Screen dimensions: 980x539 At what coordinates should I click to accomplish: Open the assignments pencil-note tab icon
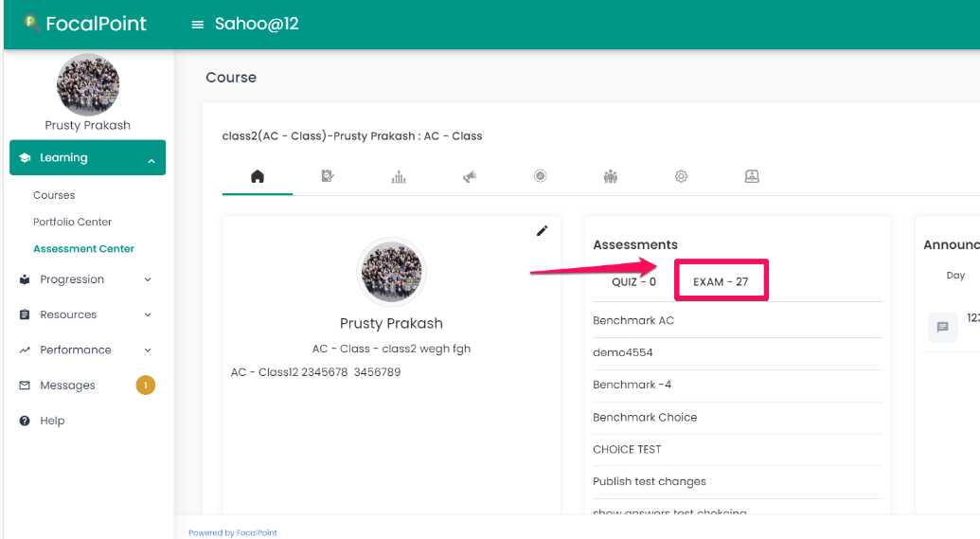[328, 176]
